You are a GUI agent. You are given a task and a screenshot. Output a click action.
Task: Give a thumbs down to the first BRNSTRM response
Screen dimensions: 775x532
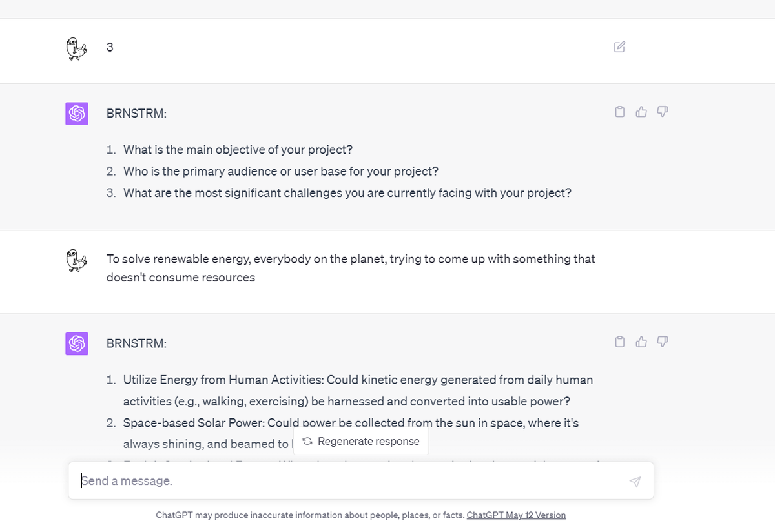point(663,112)
